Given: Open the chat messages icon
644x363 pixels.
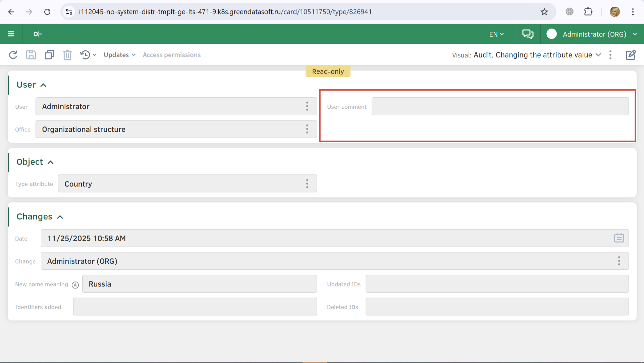Looking at the screenshot, I should 528,34.
